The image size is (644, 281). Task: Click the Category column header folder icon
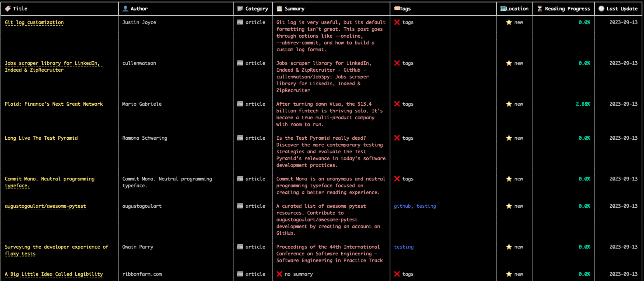pos(240,8)
